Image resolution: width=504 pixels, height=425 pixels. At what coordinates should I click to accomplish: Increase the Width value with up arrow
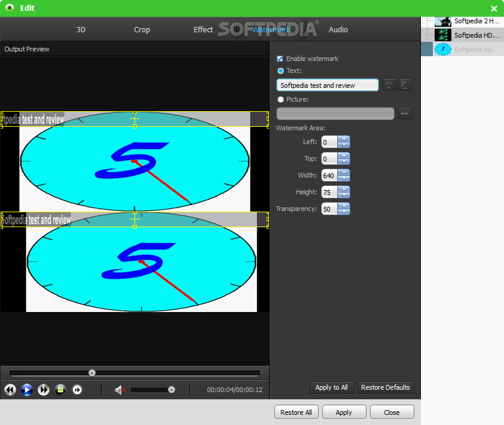click(344, 172)
